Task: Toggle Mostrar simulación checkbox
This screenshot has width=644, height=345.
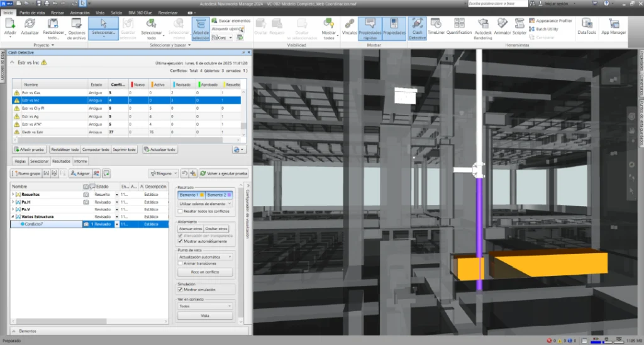Action: pos(180,290)
